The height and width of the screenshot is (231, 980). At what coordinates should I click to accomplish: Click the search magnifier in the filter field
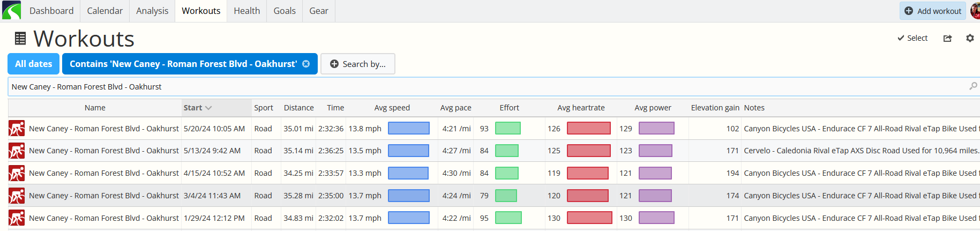click(x=973, y=86)
